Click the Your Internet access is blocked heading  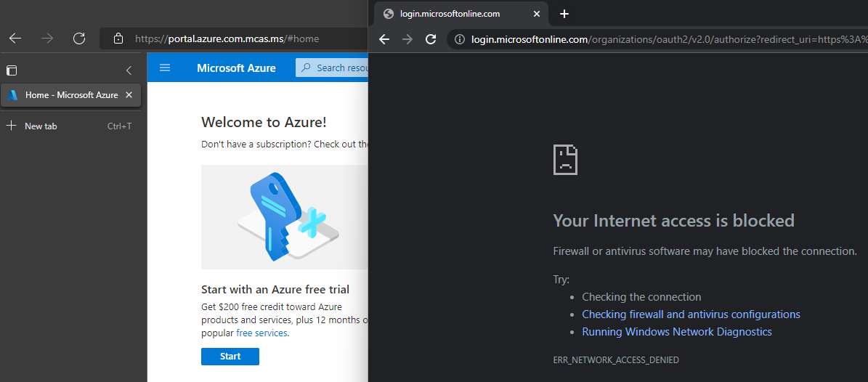point(673,220)
